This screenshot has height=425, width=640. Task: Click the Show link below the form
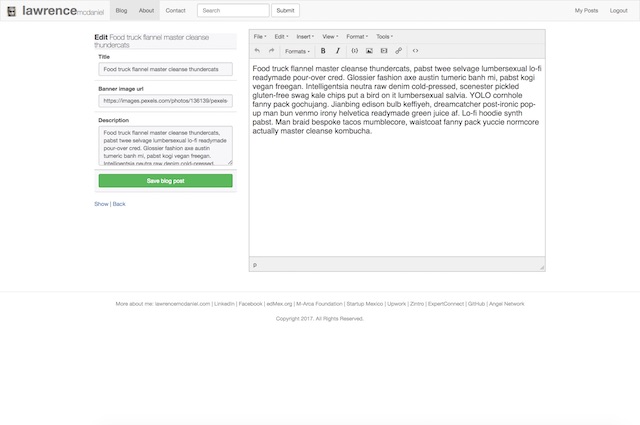(x=101, y=204)
